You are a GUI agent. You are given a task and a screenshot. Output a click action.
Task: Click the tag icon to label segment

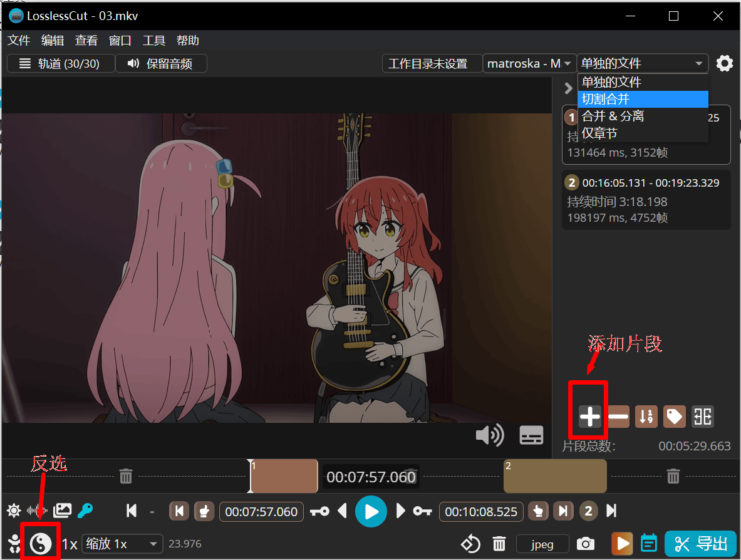tap(674, 417)
